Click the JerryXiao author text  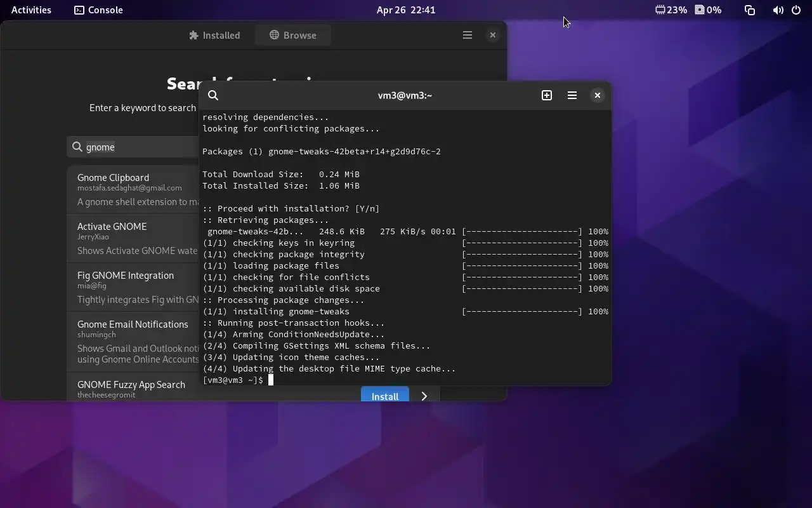click(93, 237)
